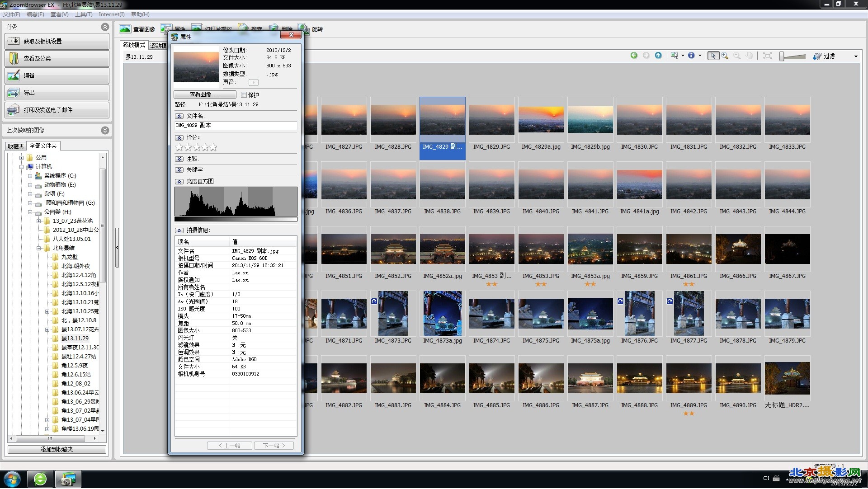Screen dimensions: 868x489
Task: Click the file name field IMG_4829 副本
Action: pos(236,126)
